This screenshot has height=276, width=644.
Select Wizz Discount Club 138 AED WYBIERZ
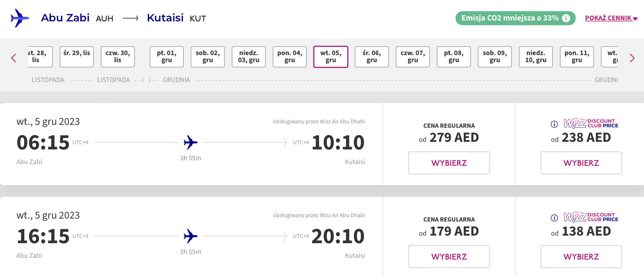click(x=581, y=257)
